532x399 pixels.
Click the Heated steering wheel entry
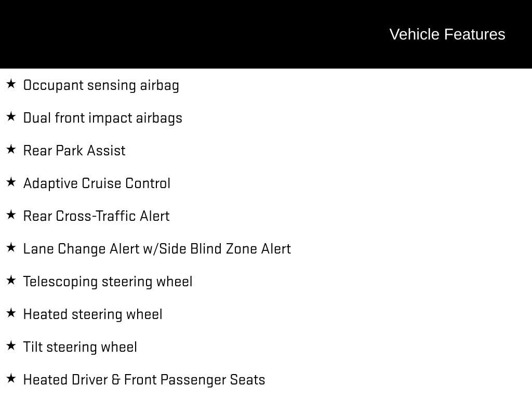[x=92, y=314]
